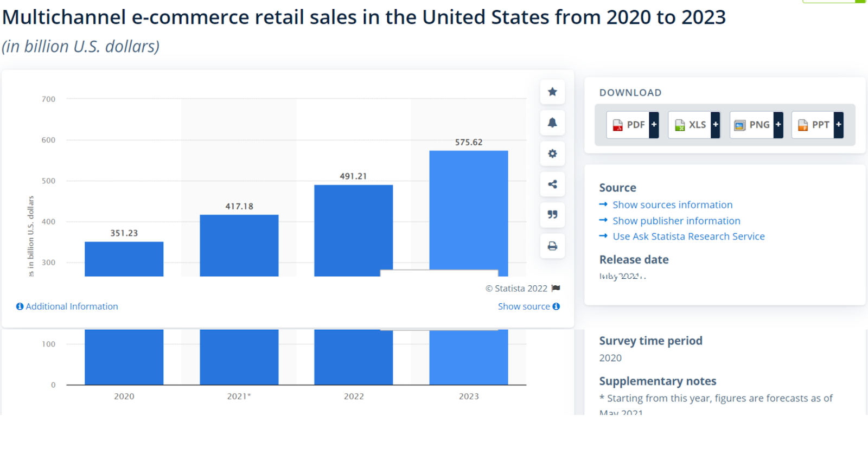Download the chart as PDF
This screenshot has width=868, height=467.
pos(628,125)
